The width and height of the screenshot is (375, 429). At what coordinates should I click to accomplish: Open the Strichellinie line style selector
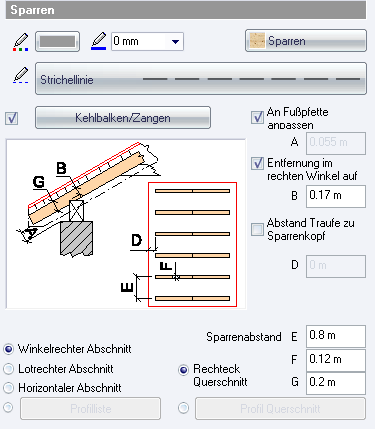(201, 79)
